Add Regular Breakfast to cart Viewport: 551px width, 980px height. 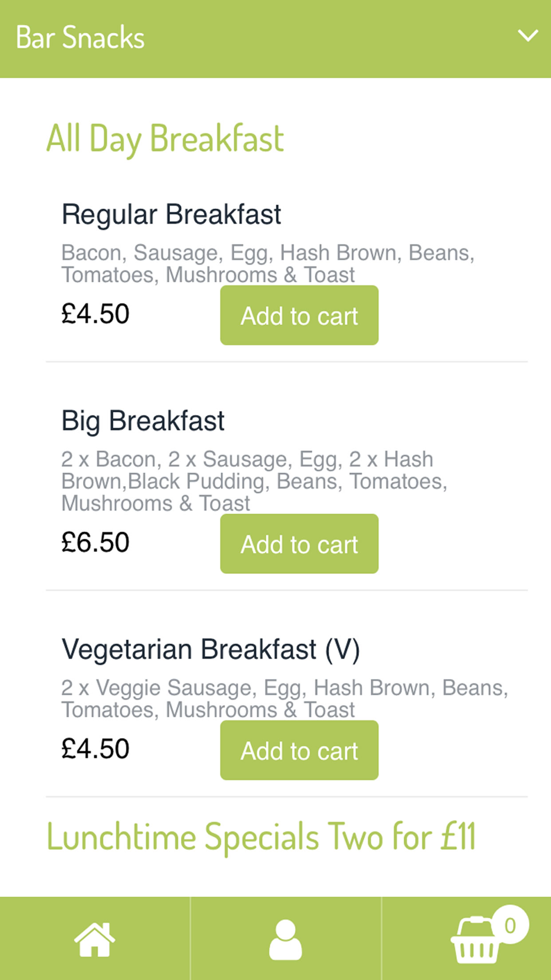(x=299, y=316)
